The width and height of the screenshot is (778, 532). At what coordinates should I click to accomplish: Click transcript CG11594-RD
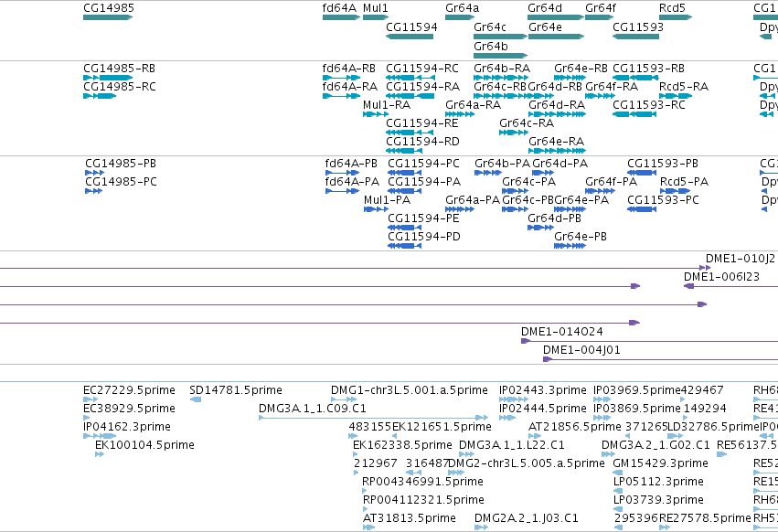coord(404,151)
